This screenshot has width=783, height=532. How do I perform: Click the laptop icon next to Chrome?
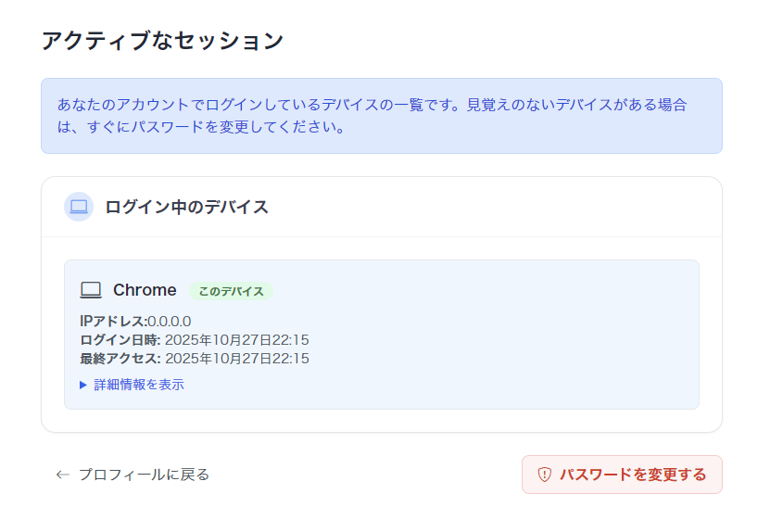tap(91, 290)
